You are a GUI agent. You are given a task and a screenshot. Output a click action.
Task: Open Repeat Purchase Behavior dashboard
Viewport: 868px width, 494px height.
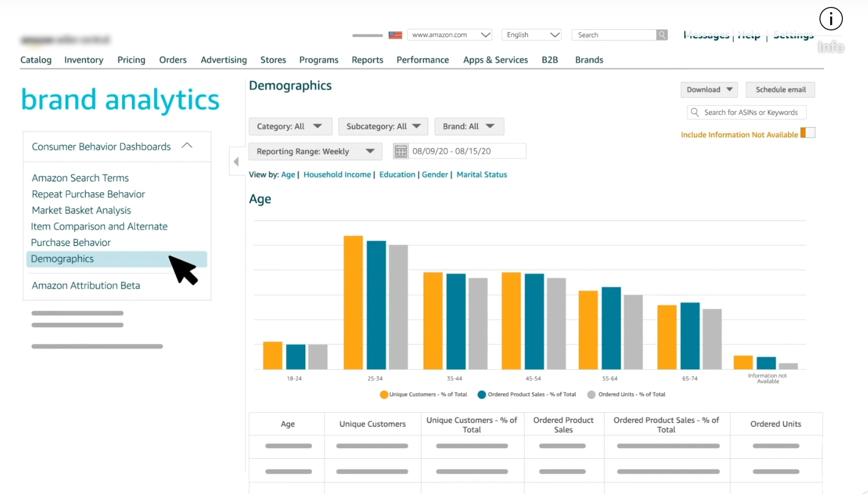pyautogui.click(x=88, y=194)
